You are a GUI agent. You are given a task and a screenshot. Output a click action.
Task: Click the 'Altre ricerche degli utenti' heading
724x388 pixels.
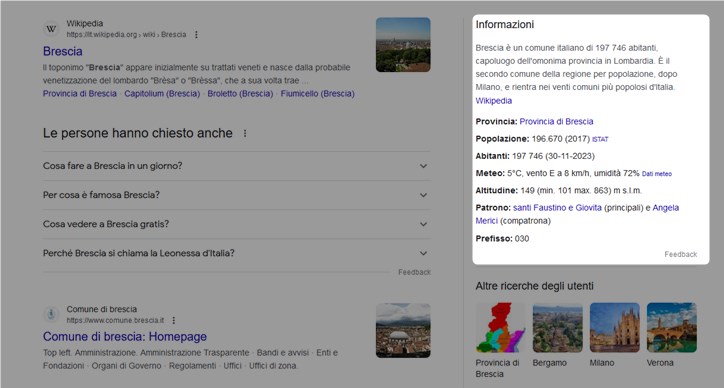click(535, 286)
